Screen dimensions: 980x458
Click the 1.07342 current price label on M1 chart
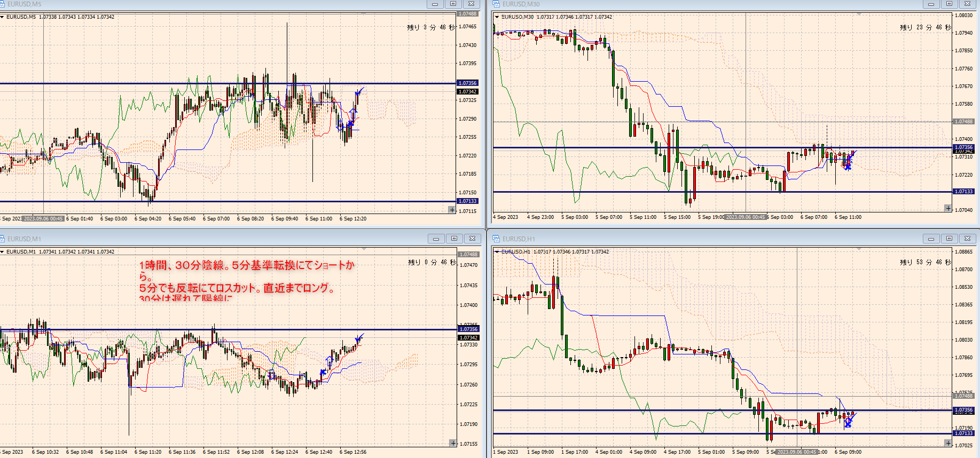click(468, 338)
